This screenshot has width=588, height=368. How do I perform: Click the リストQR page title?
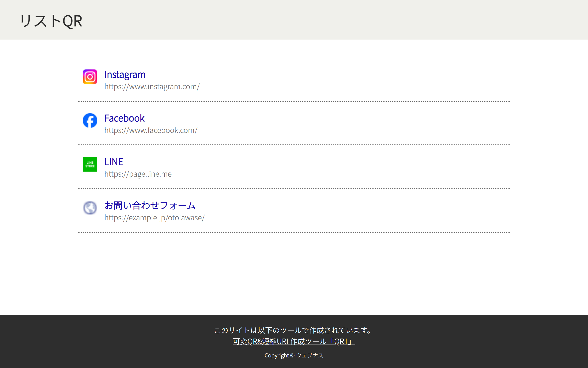(51, 21)
